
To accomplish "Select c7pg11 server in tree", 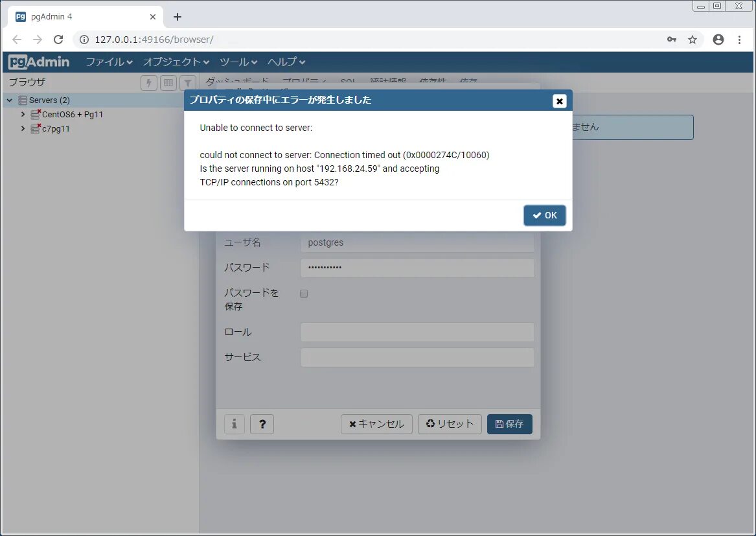I will click(x=56, y=129).
